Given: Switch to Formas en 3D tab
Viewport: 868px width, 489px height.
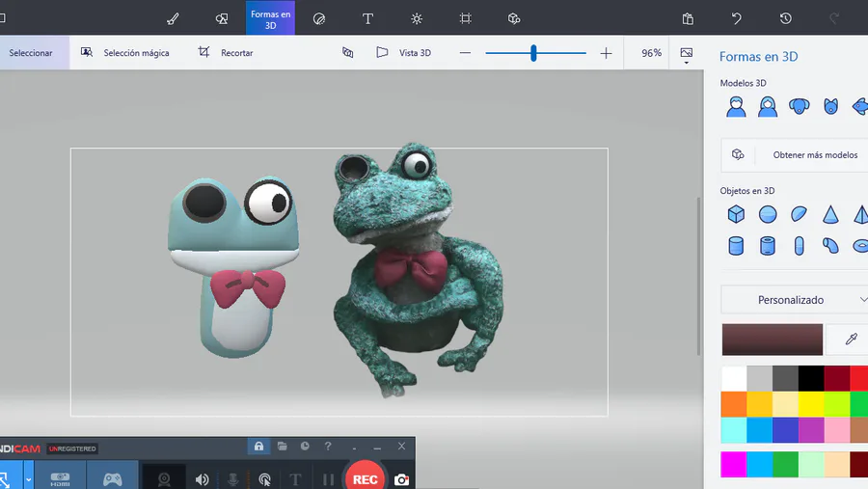Looking at the screenshot, I should [x=270, y=18].
